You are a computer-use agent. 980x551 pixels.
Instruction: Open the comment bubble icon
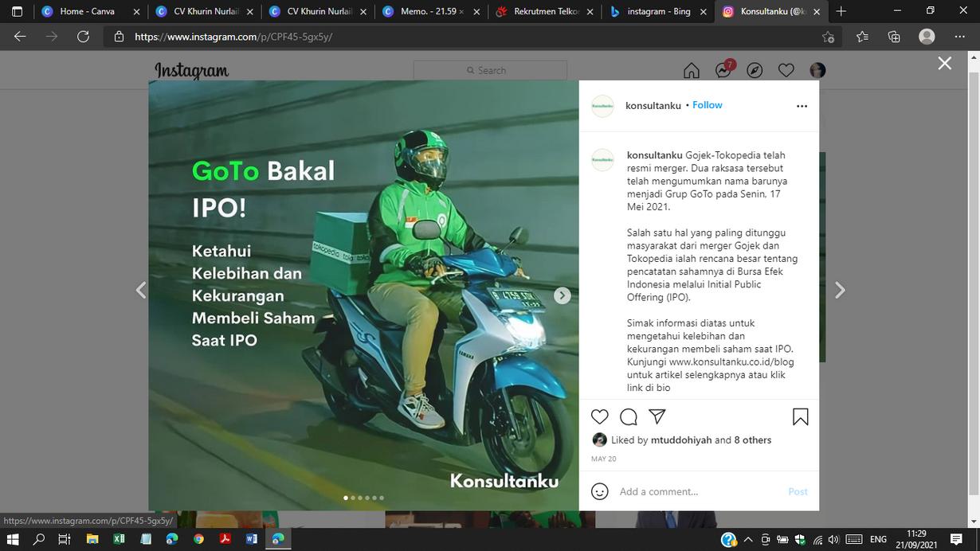(629, 416)
